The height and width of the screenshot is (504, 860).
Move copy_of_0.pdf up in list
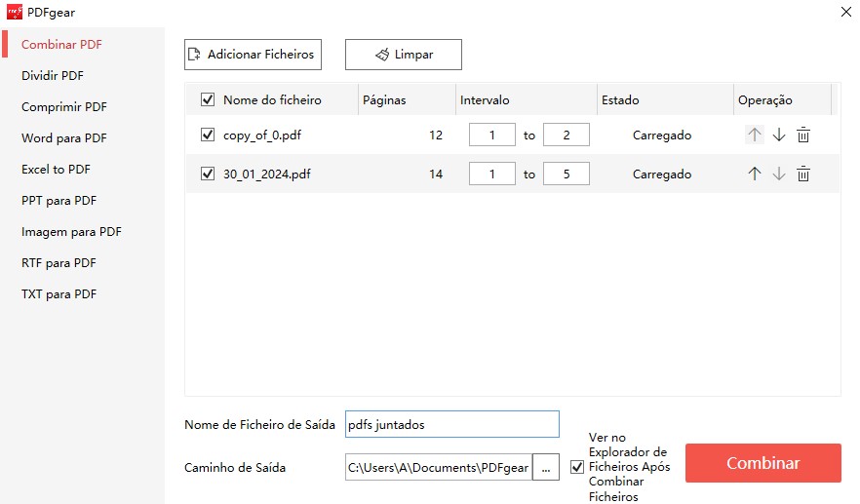[x=755, y=135]
